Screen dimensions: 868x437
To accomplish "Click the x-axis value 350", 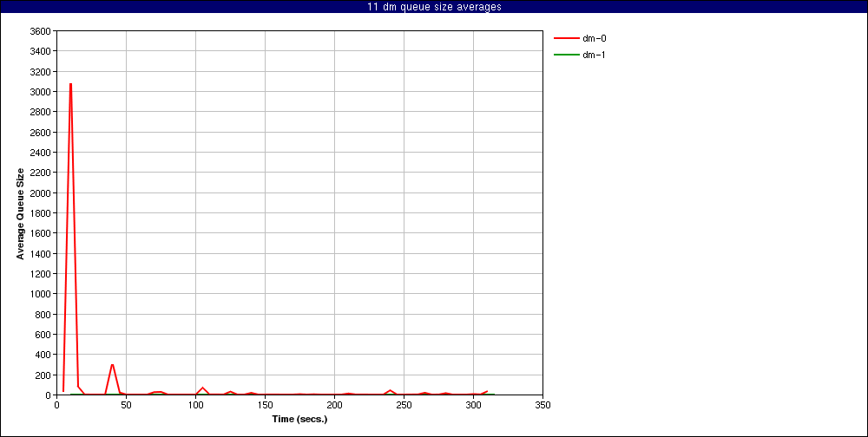I will tap(543, 405).
